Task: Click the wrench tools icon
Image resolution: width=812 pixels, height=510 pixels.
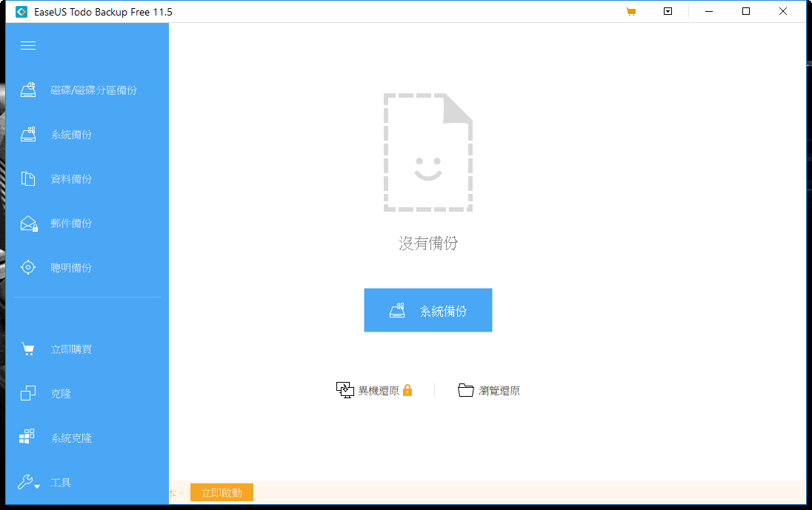Action: [x=25, y=482]
